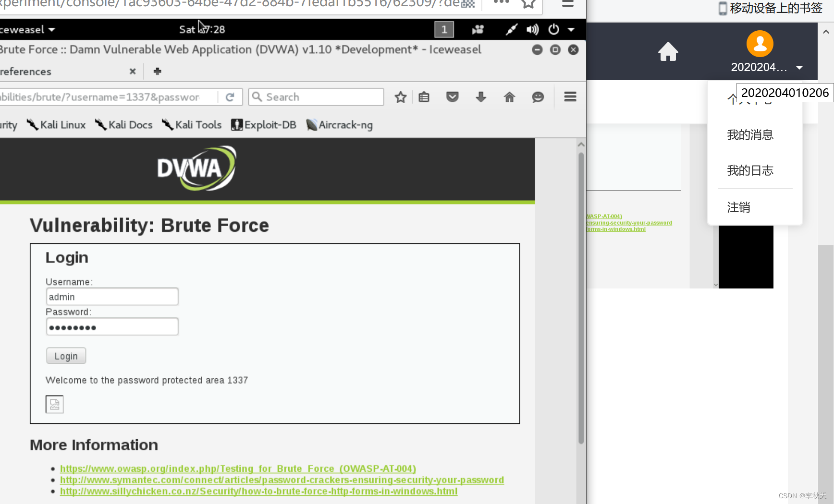Open a new tab with plus icon
This screenshot has width=834, height=504.
tap(157, 72)
